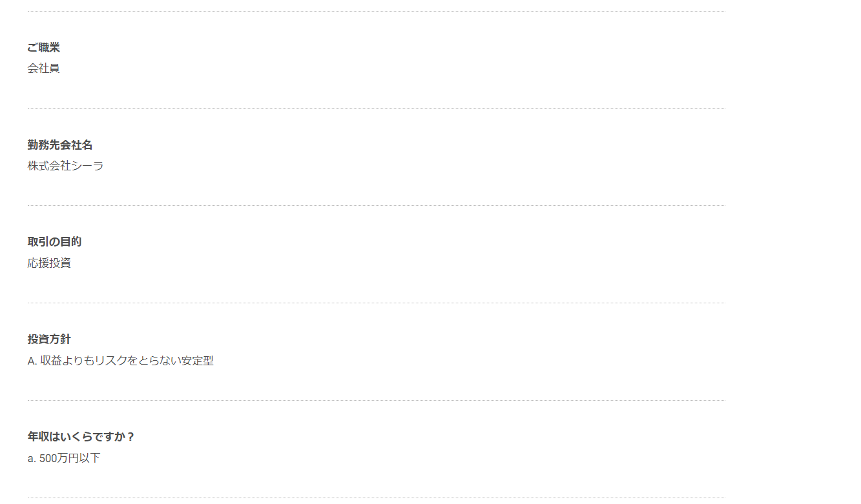Click the ご職業 field label

point(44,48)
